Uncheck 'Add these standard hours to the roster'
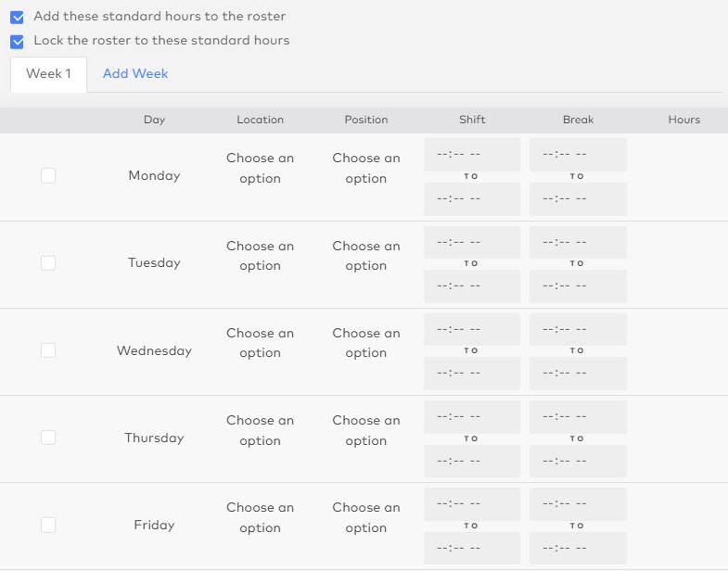 (18, 17)
